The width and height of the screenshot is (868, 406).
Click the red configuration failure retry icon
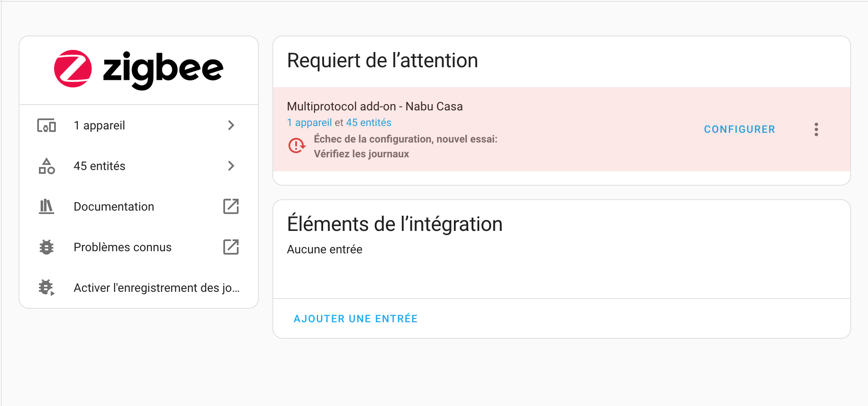[x=297, y=146]
